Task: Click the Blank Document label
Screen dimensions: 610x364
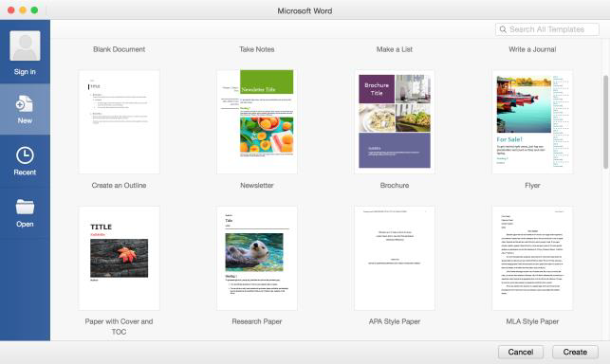Action: [x=119, y=49]
